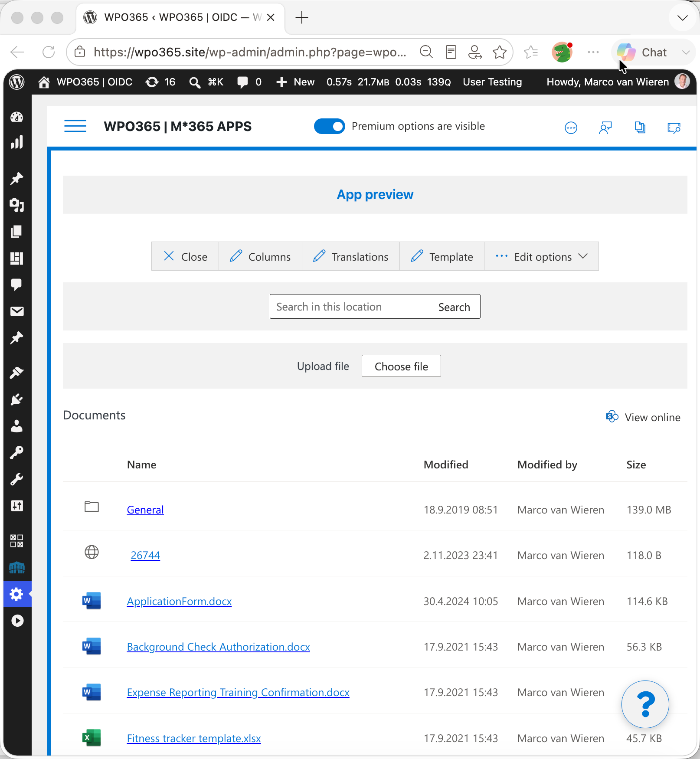Open the Query Monitor performance stats menu
Viewport: 700px width, 759px height.
pyautogui.click(x=389, y=82)
